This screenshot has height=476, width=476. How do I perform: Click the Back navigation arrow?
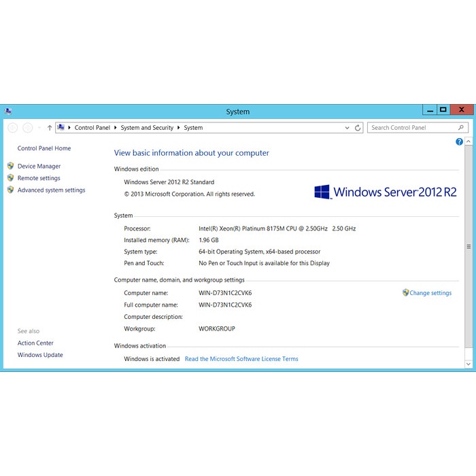12,128
